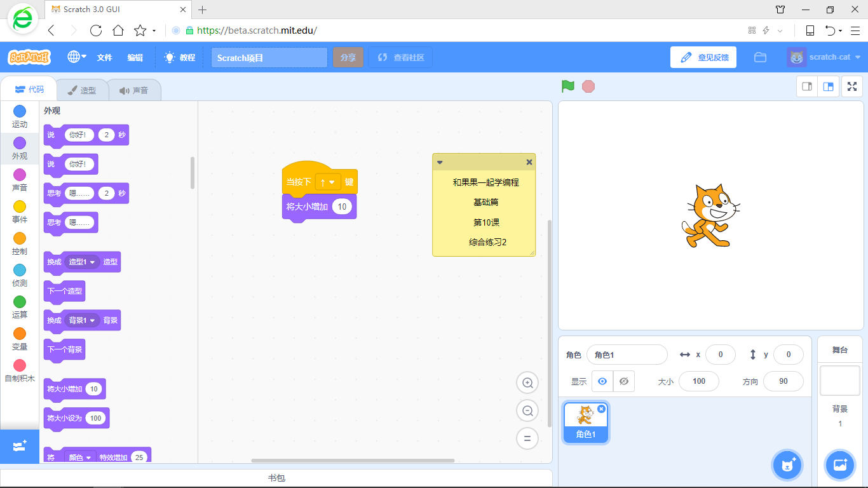Screen dimensions: 868x488
Task: Select the 自制积木 my blocks category
Action: [20, 371]
